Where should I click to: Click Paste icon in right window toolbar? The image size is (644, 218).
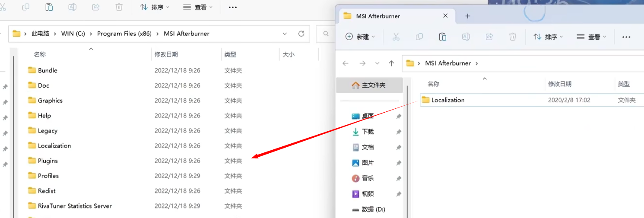click(x=443, y=37)
